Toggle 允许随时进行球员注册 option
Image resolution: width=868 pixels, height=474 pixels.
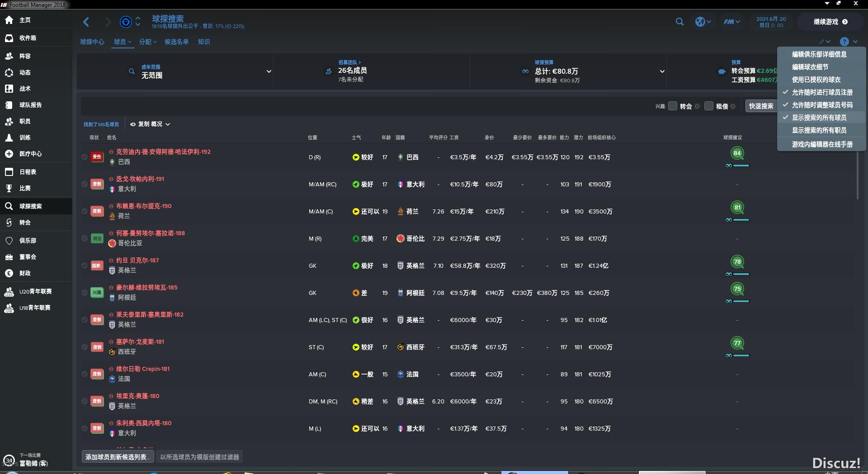(821, 92)
